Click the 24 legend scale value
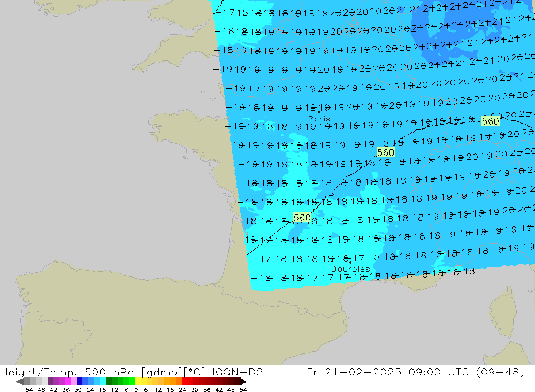535x392 pixels. (182, 390)
